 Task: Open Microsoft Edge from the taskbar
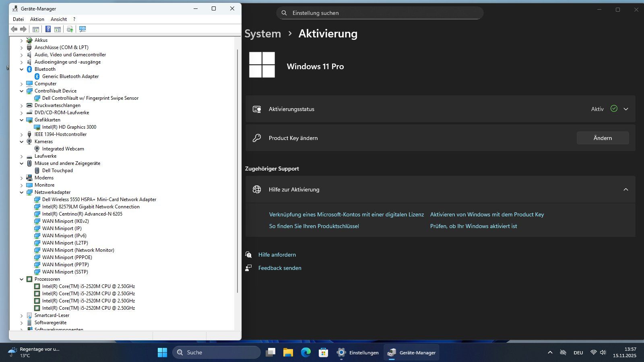(306, 352)
